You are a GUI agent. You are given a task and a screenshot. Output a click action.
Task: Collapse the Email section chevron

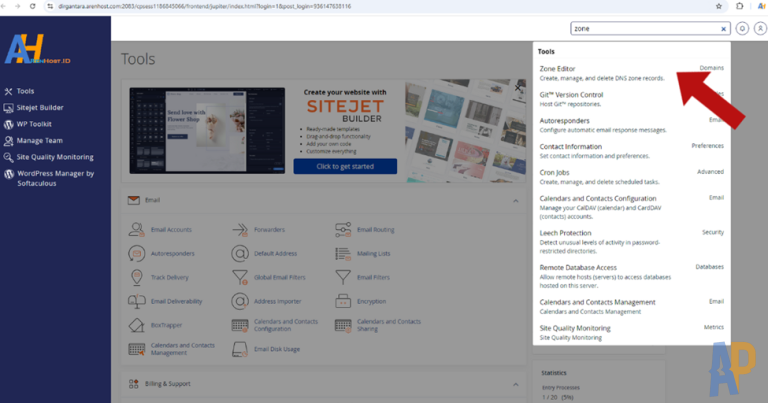pos(516,201)
